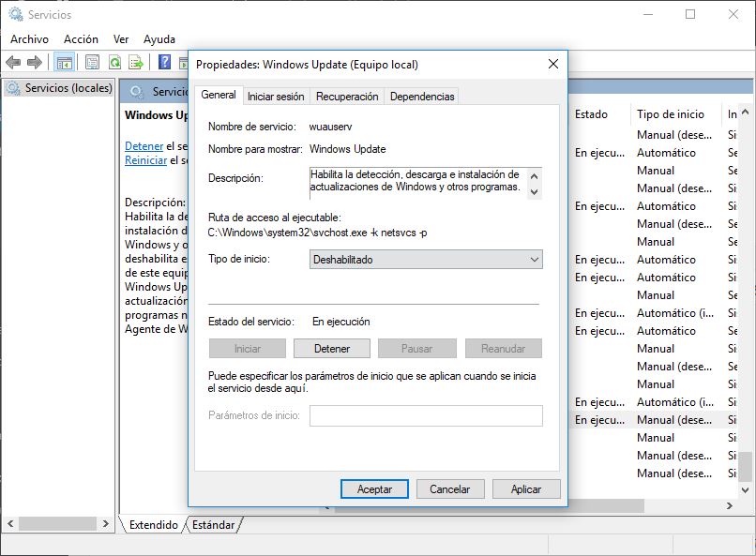Click the Aceptar button
Viewport: 756px width, 556px height.
[x=375, y=489]
